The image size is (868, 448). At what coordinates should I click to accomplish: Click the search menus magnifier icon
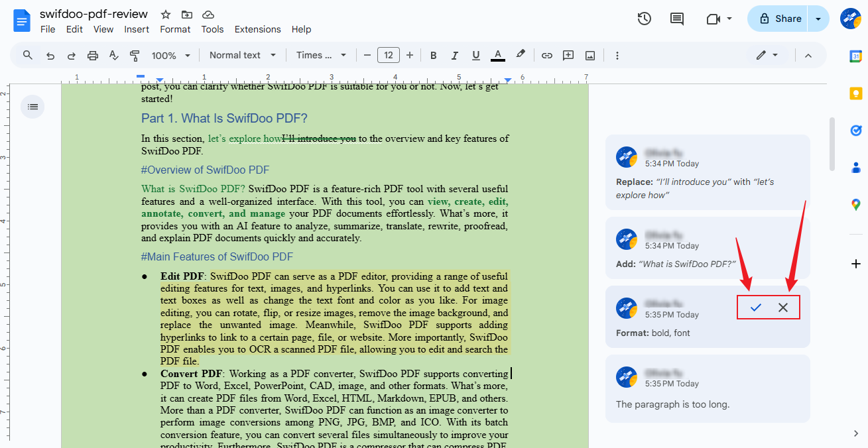click(28, 55)
